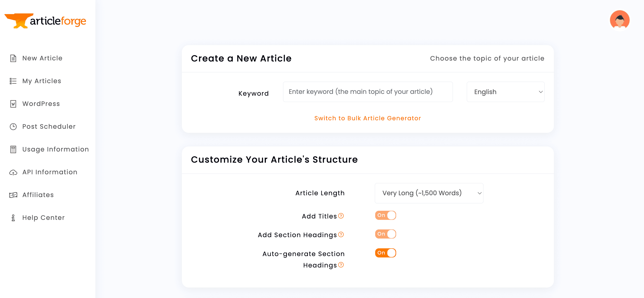Screen dimensions: 644x298
Task: Select the WordPress icon in the sidebar
Action: pos(13,104)
